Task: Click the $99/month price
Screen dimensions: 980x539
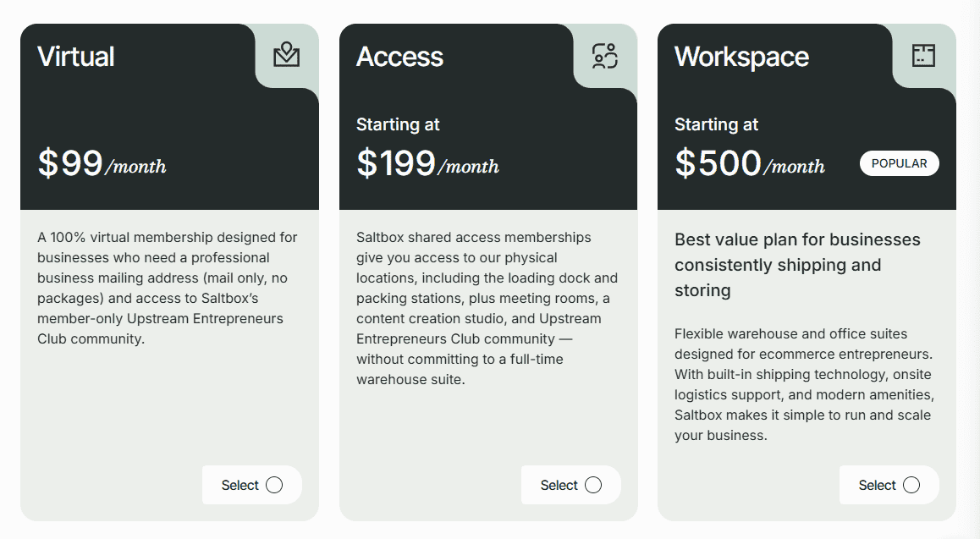Action: coord(102,163)
